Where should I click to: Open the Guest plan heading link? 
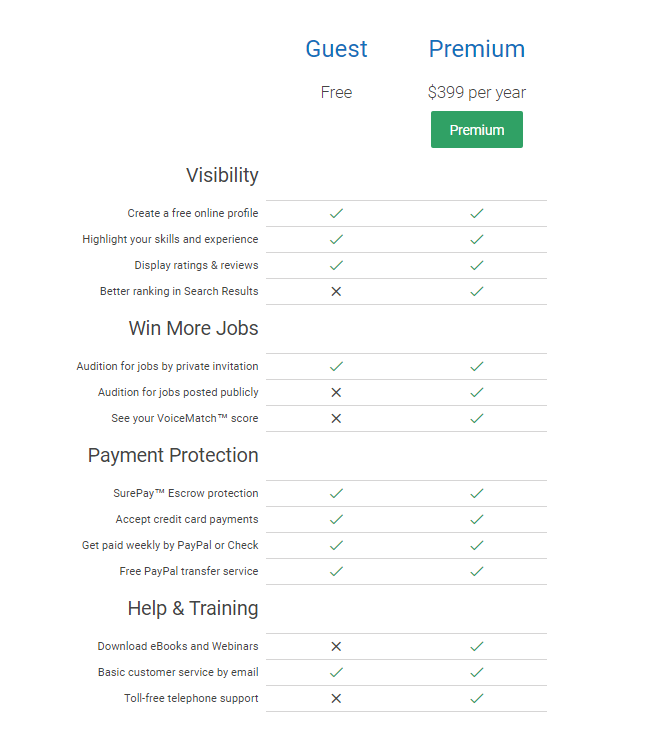tap(336, 49)
